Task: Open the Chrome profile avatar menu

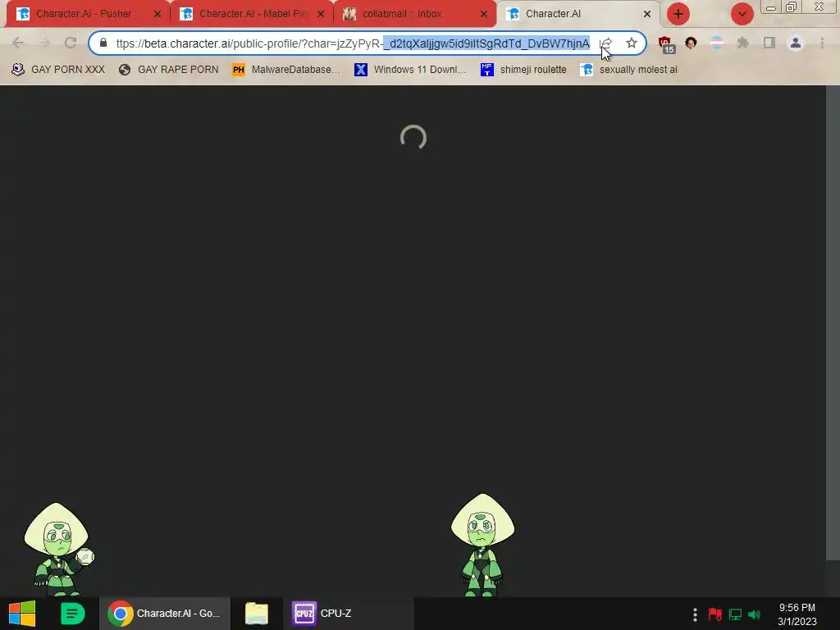Action: tap(796, 43)
